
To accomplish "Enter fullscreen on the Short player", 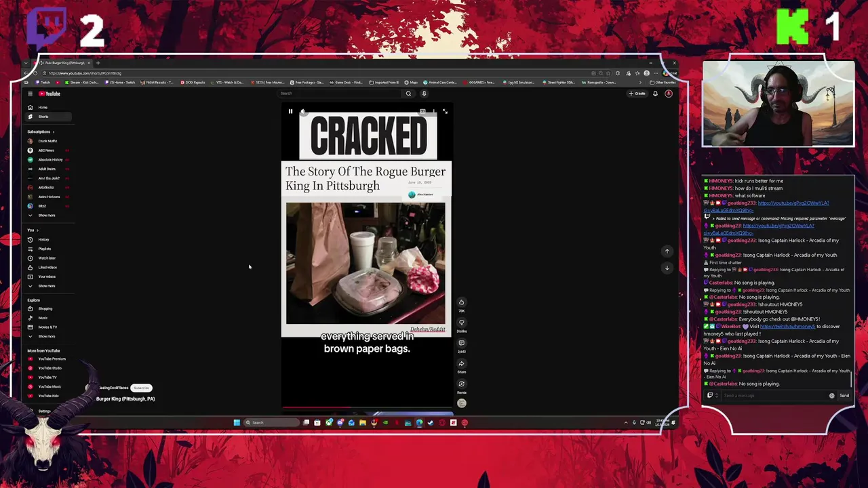I will [445, 111].
